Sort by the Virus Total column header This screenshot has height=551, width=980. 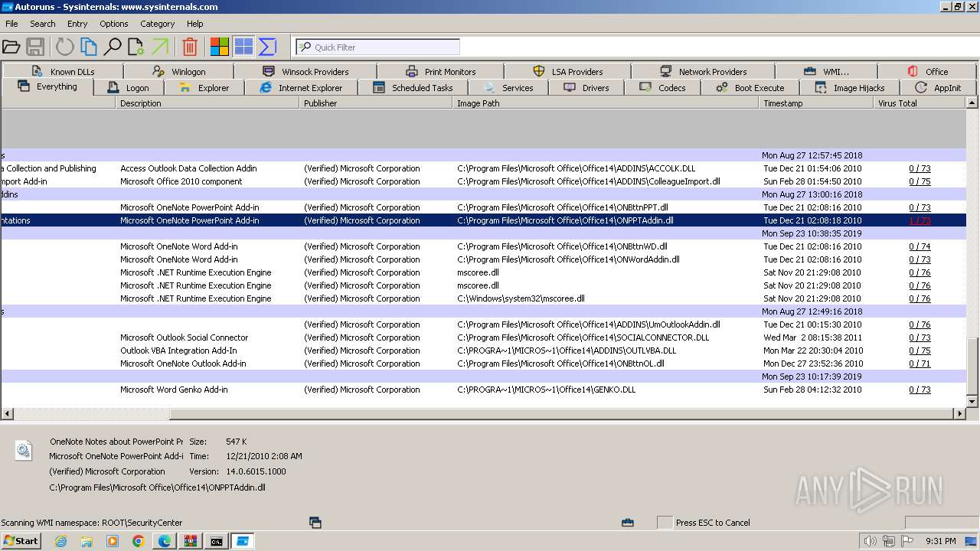(920, 103)
